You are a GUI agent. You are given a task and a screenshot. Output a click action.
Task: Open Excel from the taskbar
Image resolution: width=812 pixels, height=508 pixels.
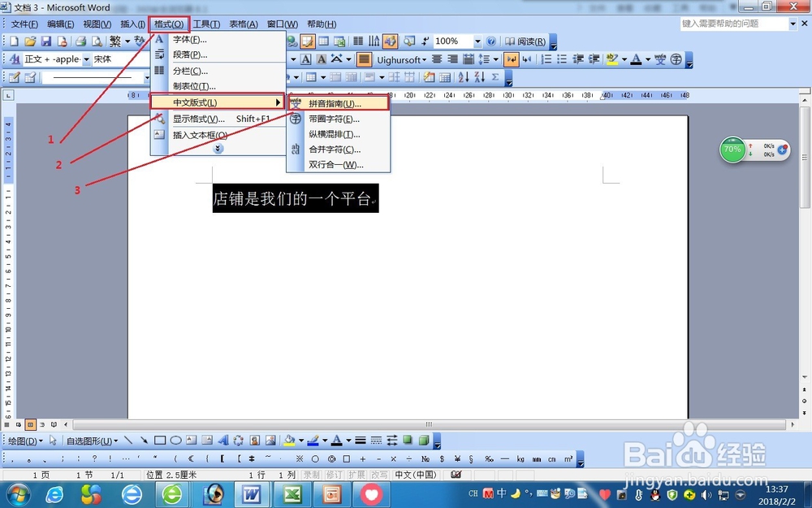pyautogui.click(x=292, y=494)
